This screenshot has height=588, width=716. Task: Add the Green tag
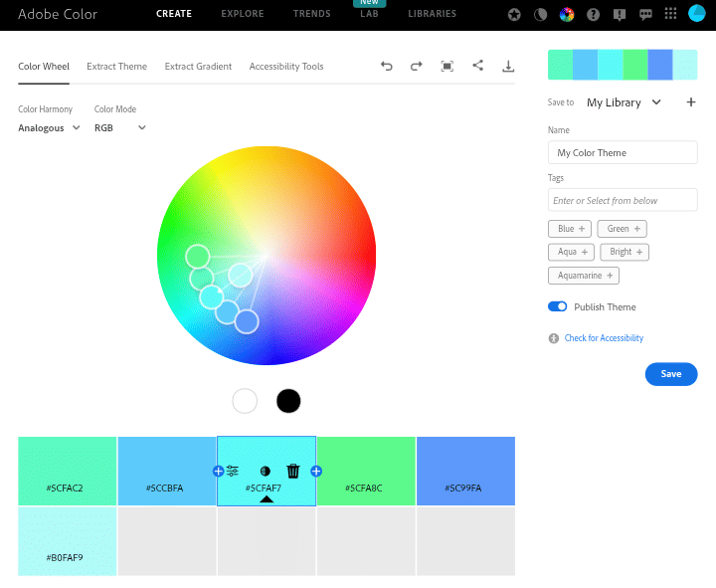click(622, 229)
